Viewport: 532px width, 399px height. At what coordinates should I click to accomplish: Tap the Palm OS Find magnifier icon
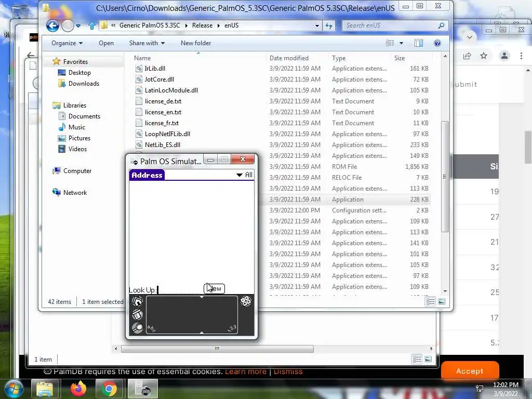137,328
